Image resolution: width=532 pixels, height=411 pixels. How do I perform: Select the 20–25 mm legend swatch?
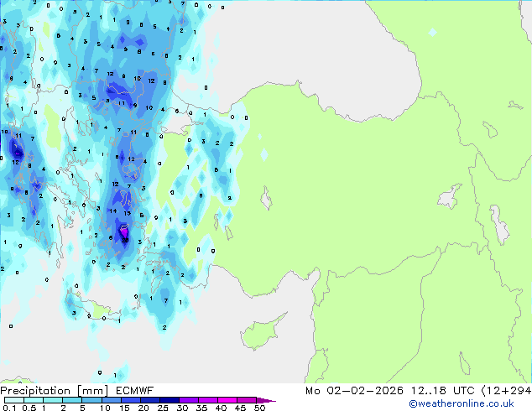(x=150, y=400)
